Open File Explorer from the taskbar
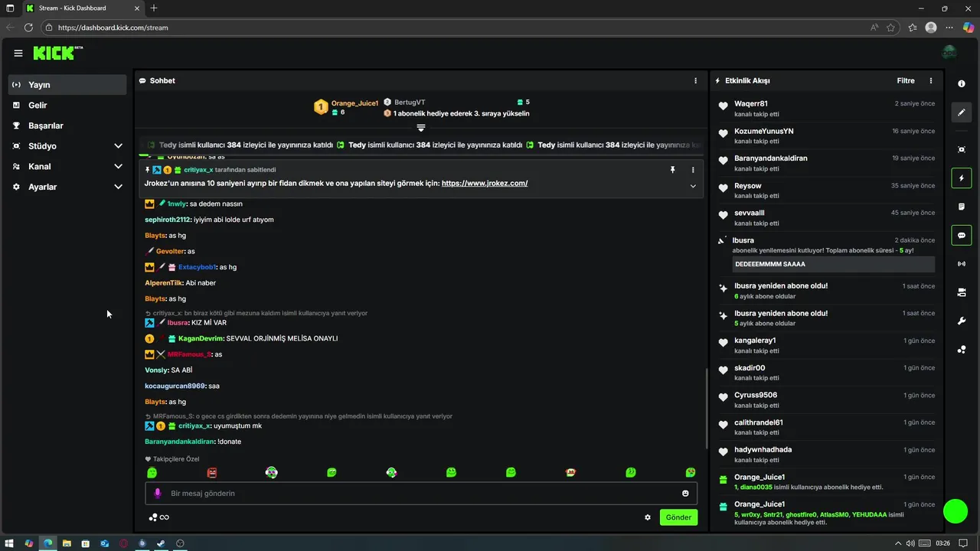Image resolution: width=980 pixels, height=551 pixels. click(x=67, y=543)
